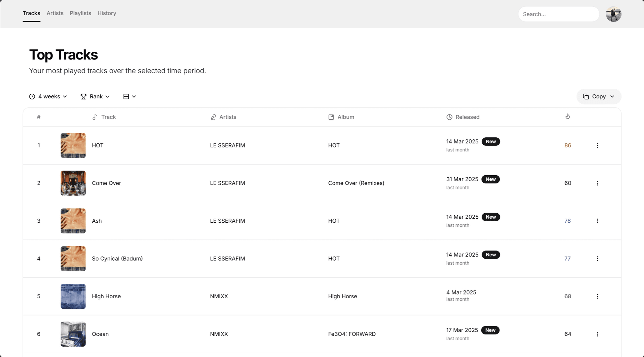This screenshot has width=644, height=357.
Task: Click the popularity score 86
Action: tap(568, 145)
